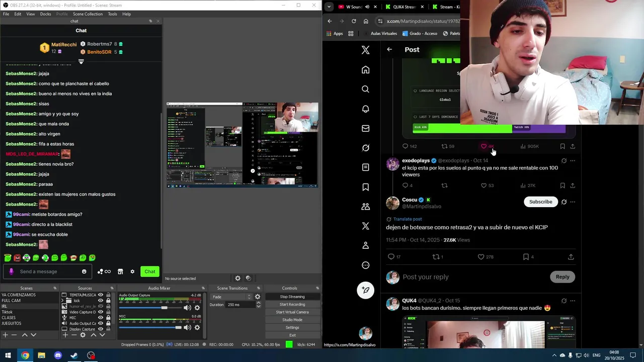Add a new scene with plus

tap(5, 335)
